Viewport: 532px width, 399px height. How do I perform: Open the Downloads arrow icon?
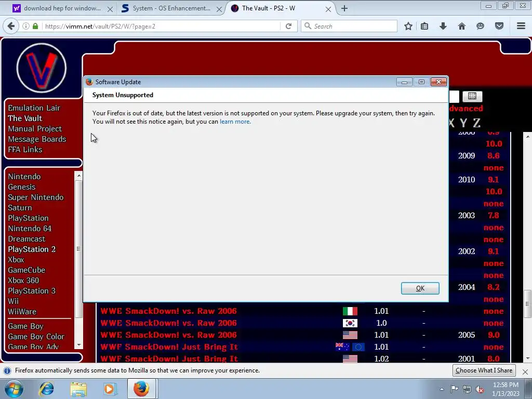click(443, 26)
